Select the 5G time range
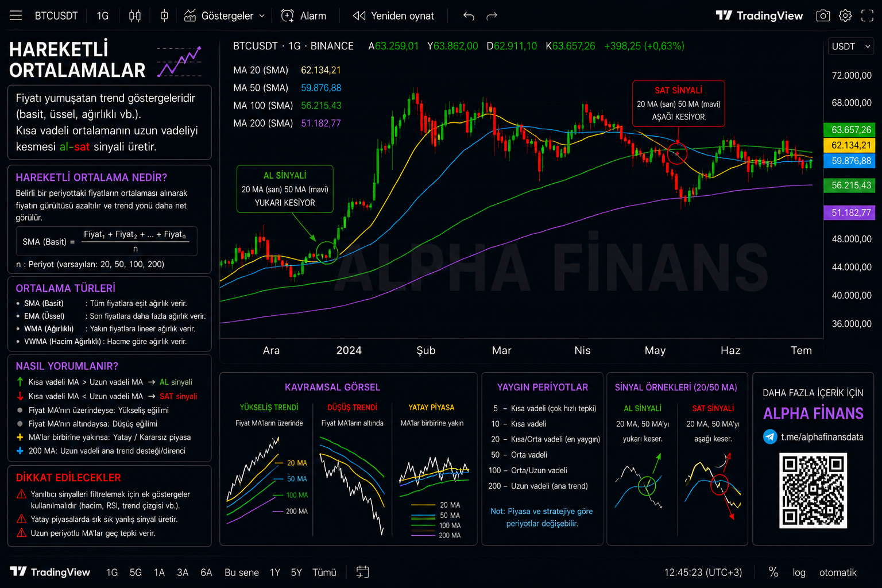Screen dimensions: 882x588 (136, 572)
